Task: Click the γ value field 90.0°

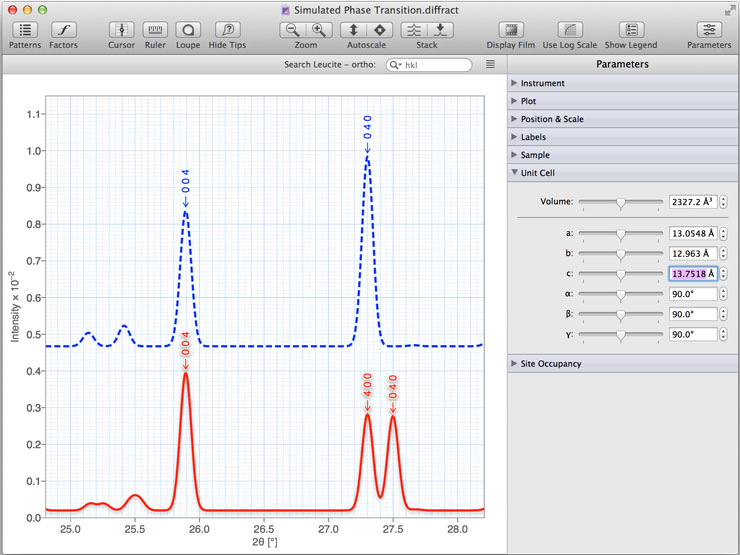Action: coord(693,334)
